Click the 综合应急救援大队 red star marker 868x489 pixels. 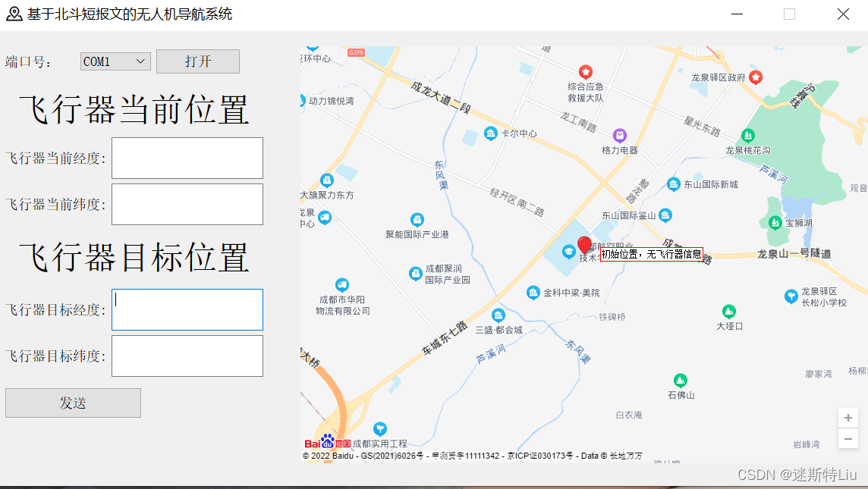(586, 72)
